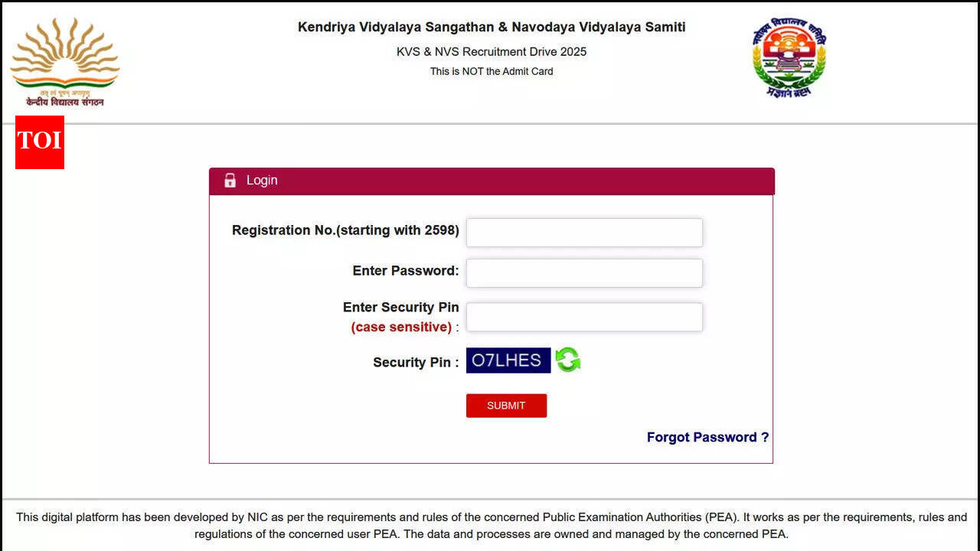Viewport: 980px width, 551px height.
Task: Click the "Security Pin :" label beside captcha
Action: click(x=416, y=363)
